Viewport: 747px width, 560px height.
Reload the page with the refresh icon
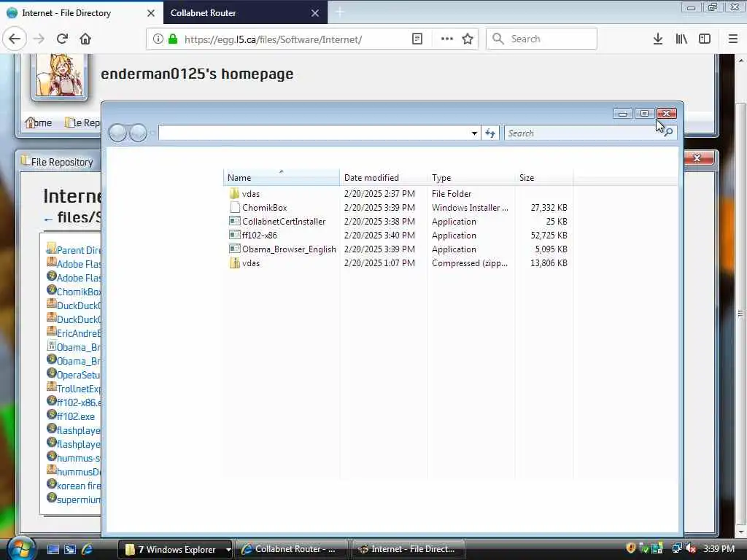(62, 39)
